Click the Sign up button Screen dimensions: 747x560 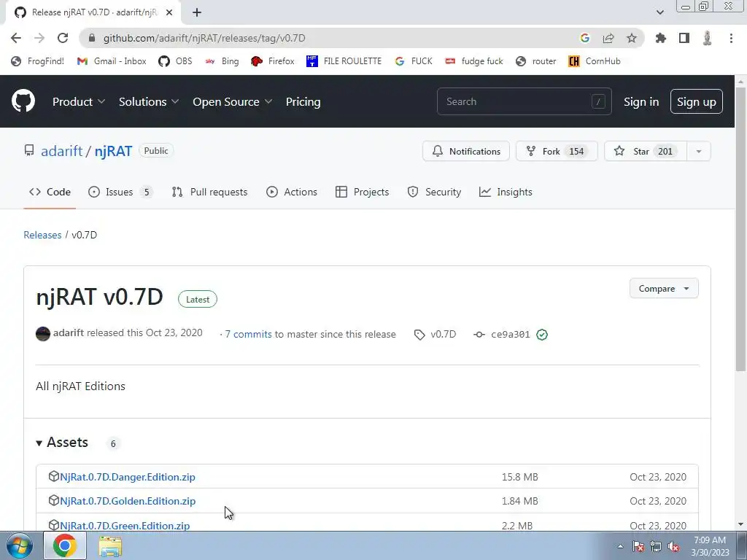click(697, 101)
